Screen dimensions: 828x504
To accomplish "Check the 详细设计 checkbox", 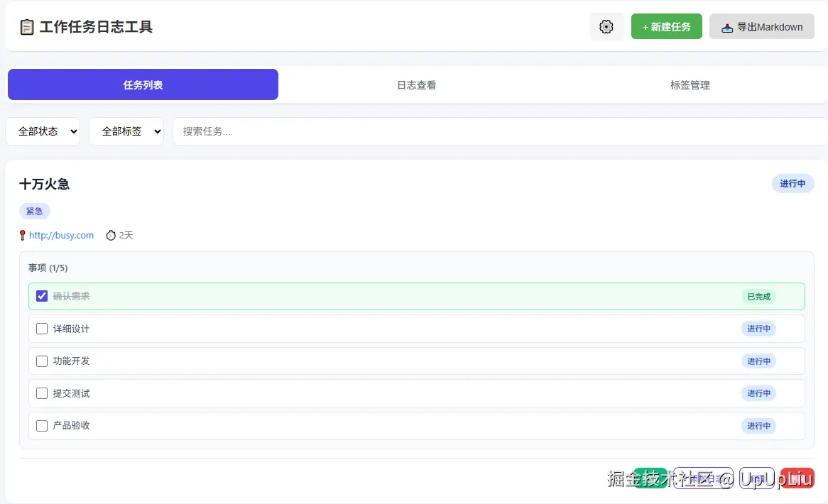I will pos(42,328).
